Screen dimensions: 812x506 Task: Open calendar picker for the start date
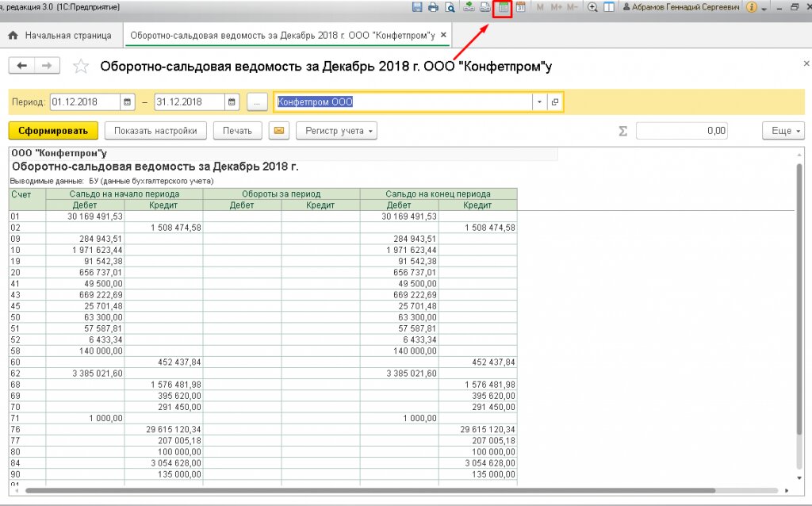(x=128, y=102)
